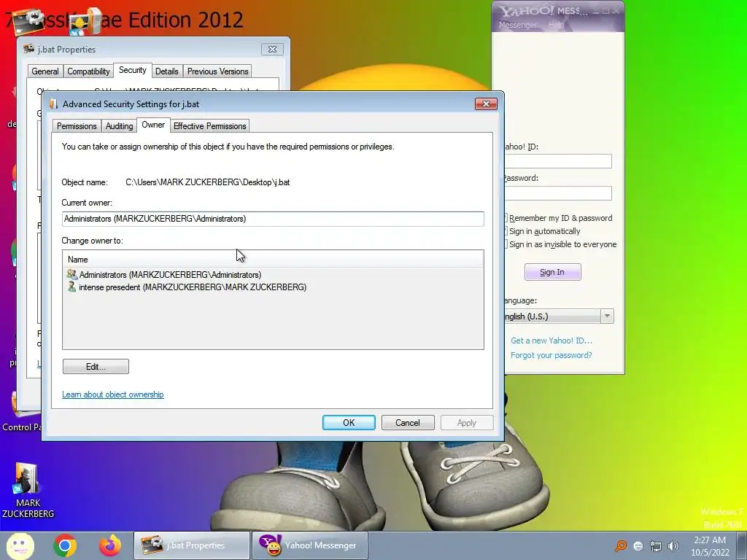Open Compatibility tab in j.bat Properties
This screenshot has height=560, width=747.
88,71
